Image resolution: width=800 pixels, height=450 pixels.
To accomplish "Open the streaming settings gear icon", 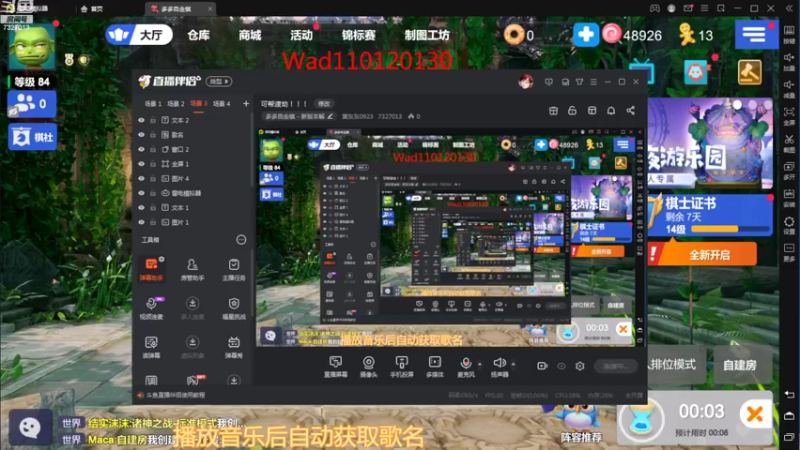I will click(580, 366).
